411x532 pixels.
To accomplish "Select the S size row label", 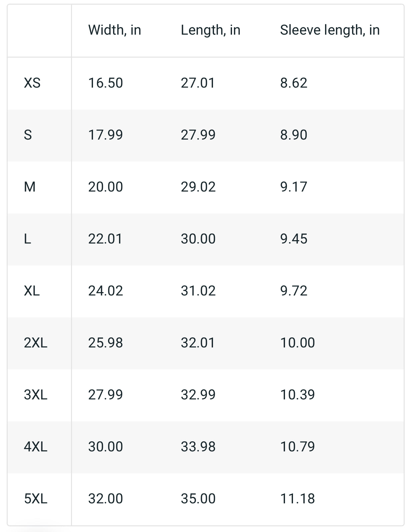I will pyautogui.click(x=28, y=135).
